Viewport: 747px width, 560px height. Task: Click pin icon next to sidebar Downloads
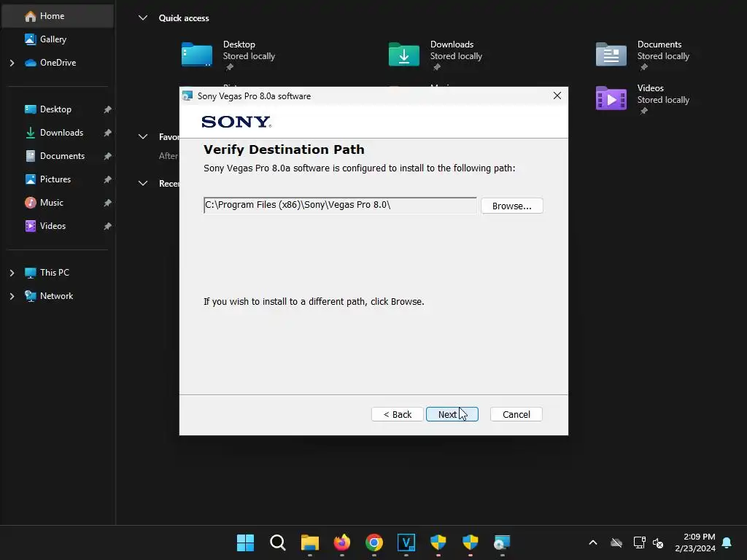pyautogui.click(x=108, y=133)
